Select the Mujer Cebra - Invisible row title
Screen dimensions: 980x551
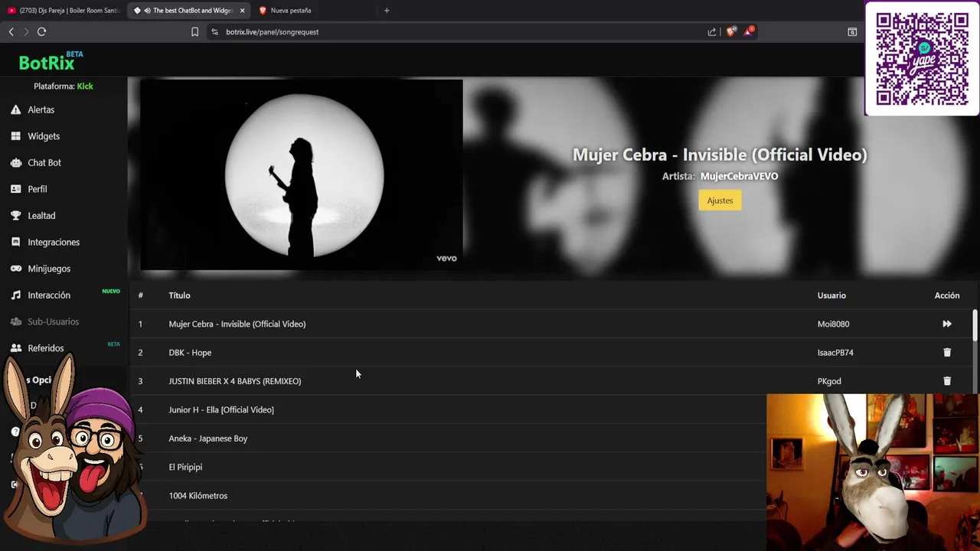click(237, 324)
